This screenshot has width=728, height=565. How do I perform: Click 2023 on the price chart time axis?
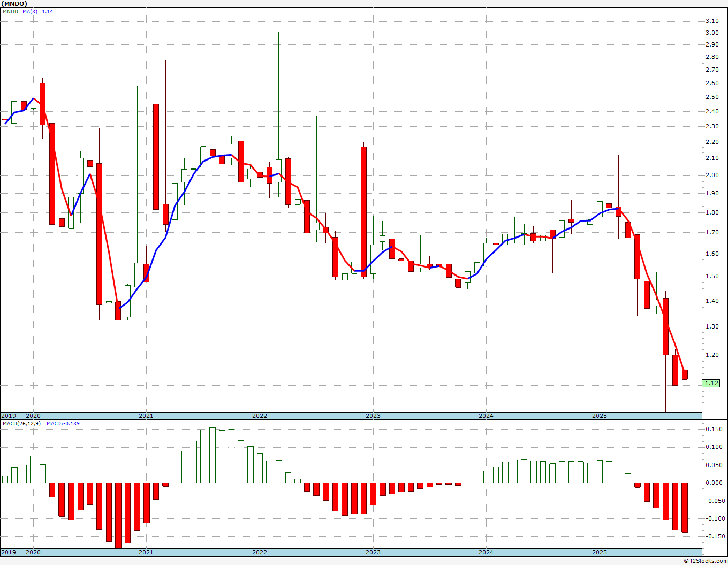click(373, 416)
